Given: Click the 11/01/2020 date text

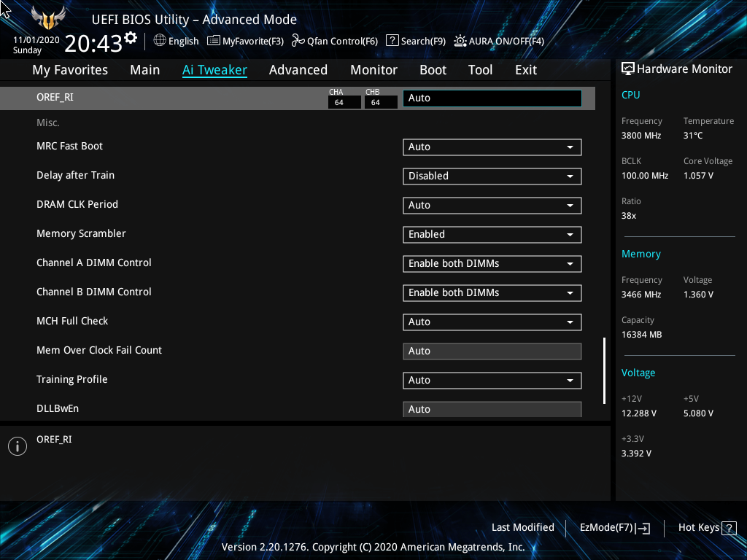Looking at the screenshot, I should tap(36, 40).
